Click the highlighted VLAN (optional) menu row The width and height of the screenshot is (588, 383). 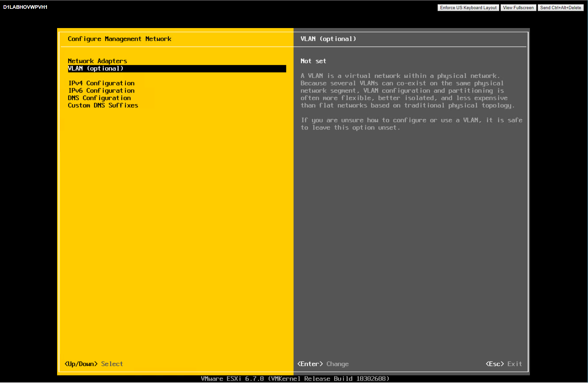tap(176, 69)
